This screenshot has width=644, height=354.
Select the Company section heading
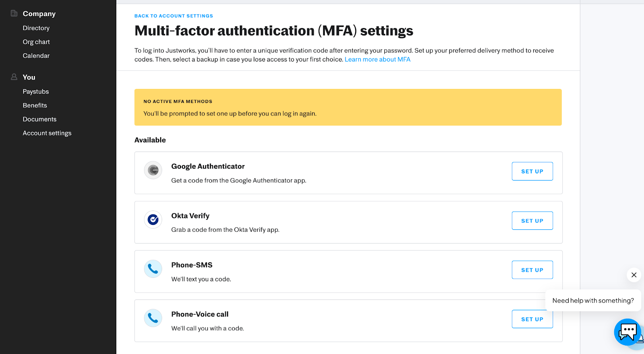click(x=39, y=14)
